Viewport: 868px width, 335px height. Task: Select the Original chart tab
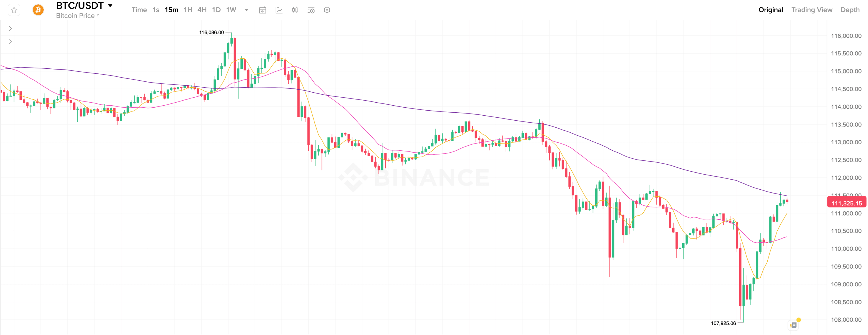click(x=771, y=10)
